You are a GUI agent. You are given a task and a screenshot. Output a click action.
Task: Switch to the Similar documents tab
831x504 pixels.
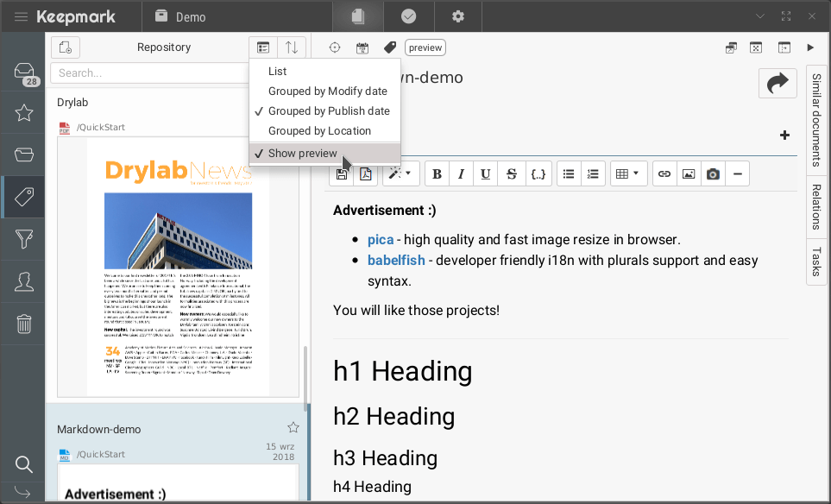[815, 120]
